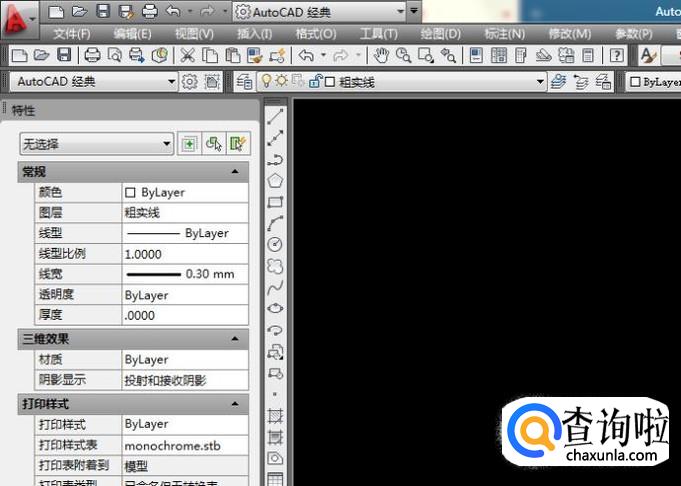Select the Spline draw tool
The width and height of the screenshot is (681, 486).
point(275,287)
